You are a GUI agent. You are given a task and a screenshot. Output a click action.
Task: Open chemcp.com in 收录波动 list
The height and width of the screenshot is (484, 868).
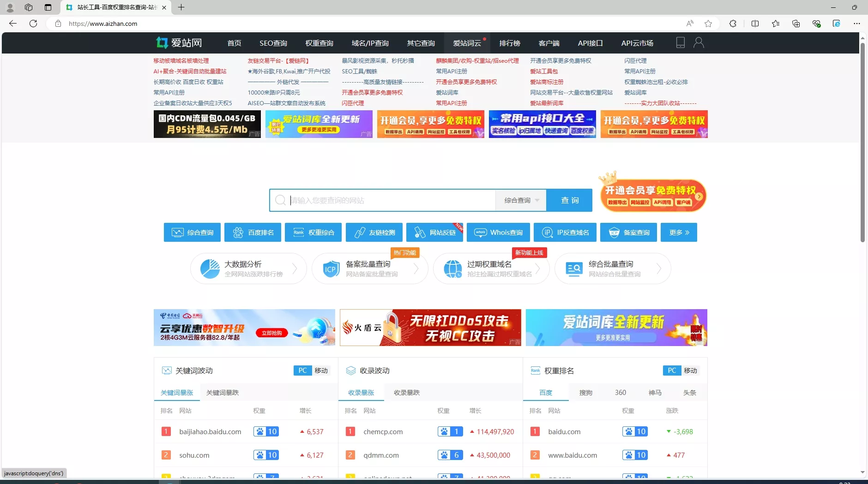[x=383, y=432]
